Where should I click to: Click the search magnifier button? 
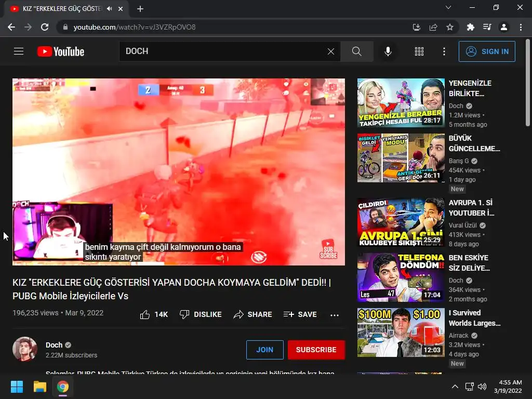(x=356, y=51)
